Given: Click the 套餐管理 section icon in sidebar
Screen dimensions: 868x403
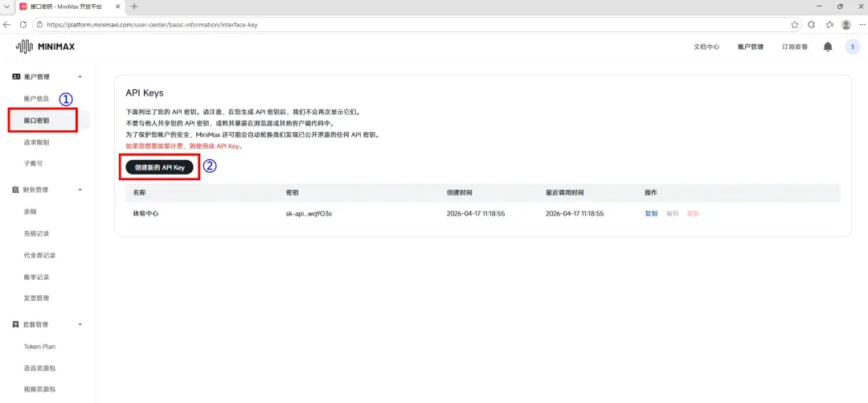Looking at the screenshot, I should [x=15, y=324].
